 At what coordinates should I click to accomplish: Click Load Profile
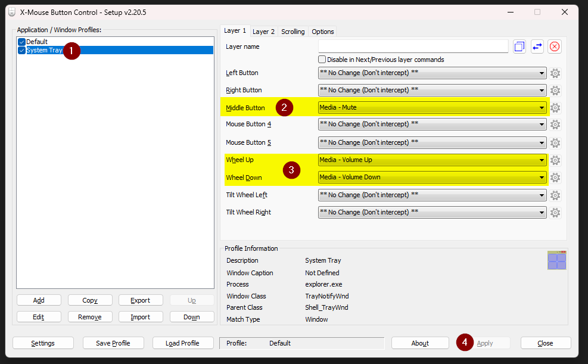click(x=183, y=343)
